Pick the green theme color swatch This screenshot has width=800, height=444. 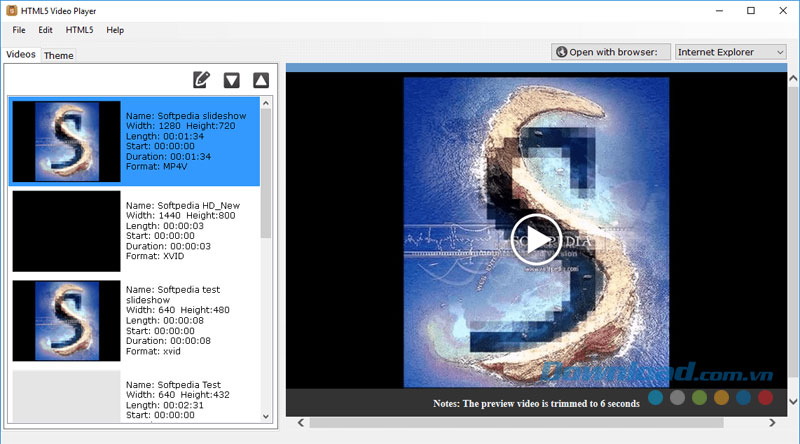click(700, 398)
